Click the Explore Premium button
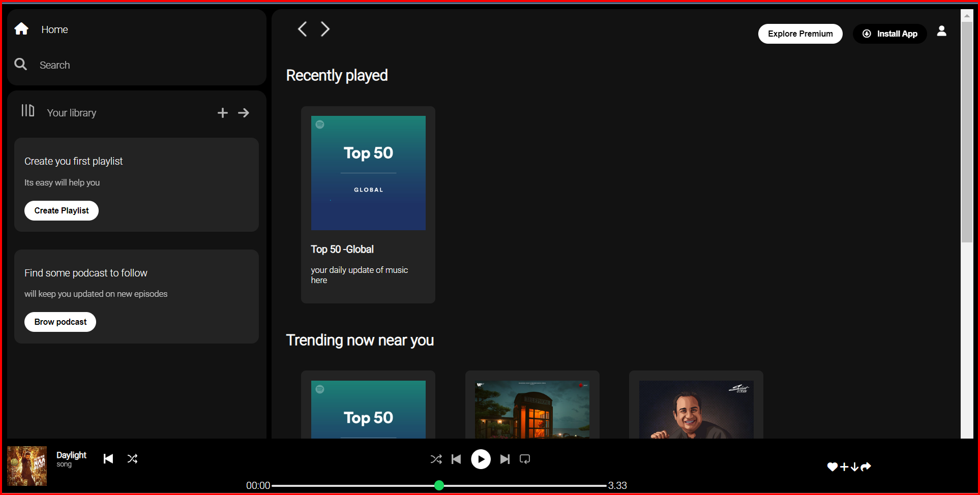This screenshot has height=495, width=980. click(x=800, y=34)
